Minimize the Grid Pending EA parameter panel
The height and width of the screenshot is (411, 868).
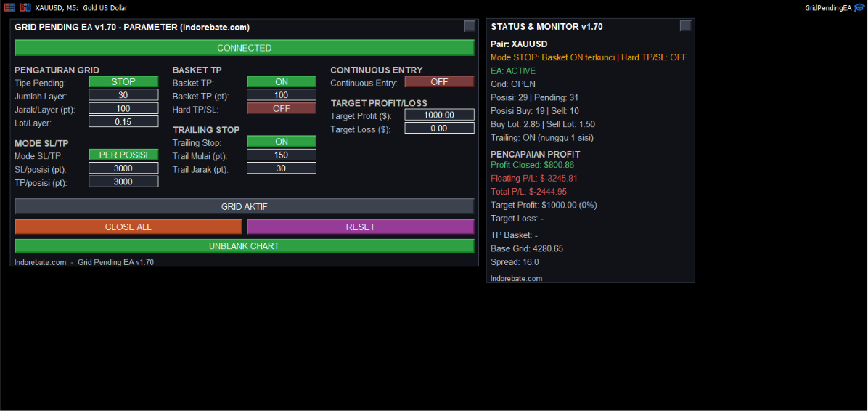click(469, 26)
